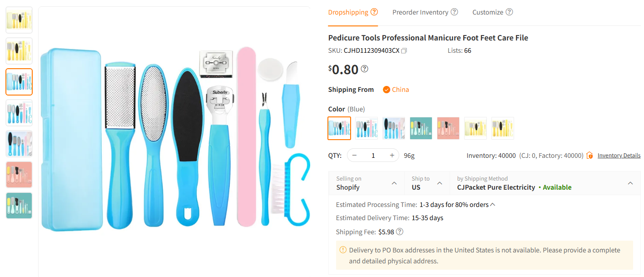This screenshot has width=644, height=277.
Task: Collapse the CJPacket shipping method details
Action: (630, 183)
